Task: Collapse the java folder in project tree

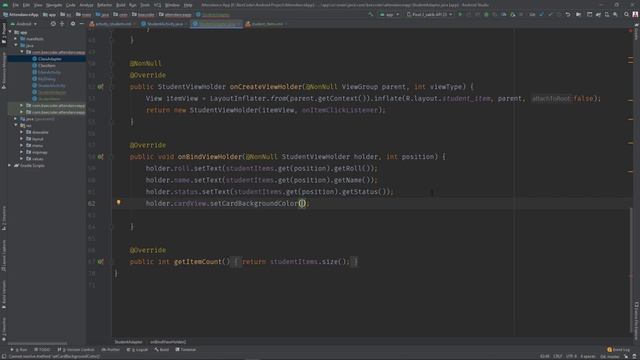Action: click(16, 46)
